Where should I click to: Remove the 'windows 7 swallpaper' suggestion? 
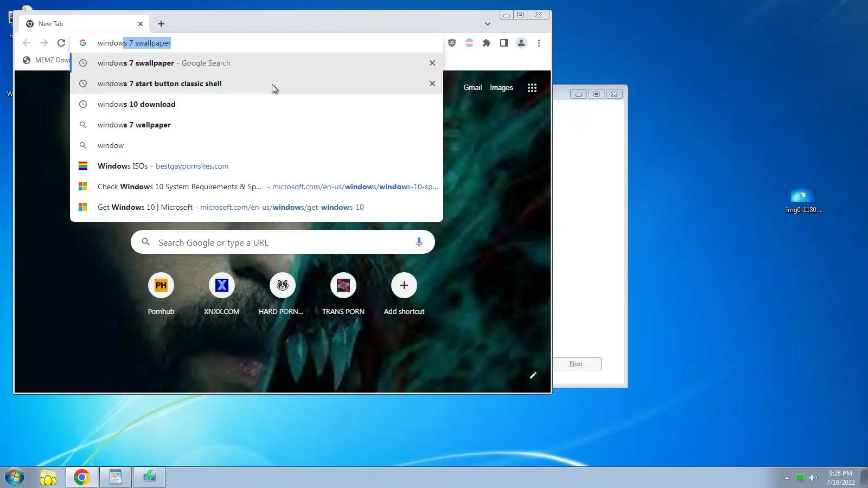[x=432, y=63]
